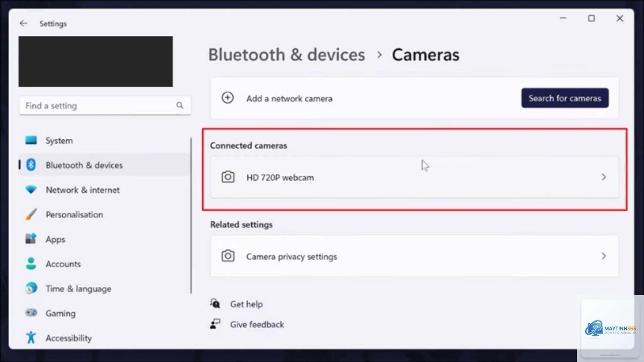Maximize the Settings window
644x362 pixels.
point(591,18)
